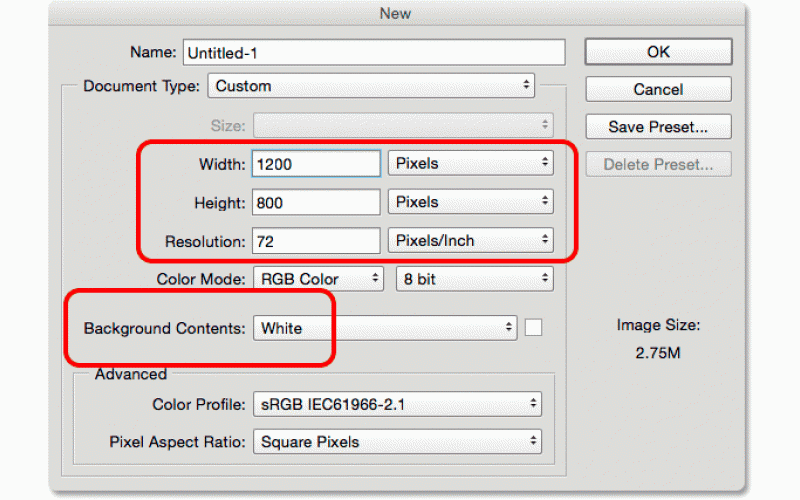This screenshot has width=800, height=500.
Task: Click the Width field showing 1200
Action: pyautogui.click(x=316, y=164)
